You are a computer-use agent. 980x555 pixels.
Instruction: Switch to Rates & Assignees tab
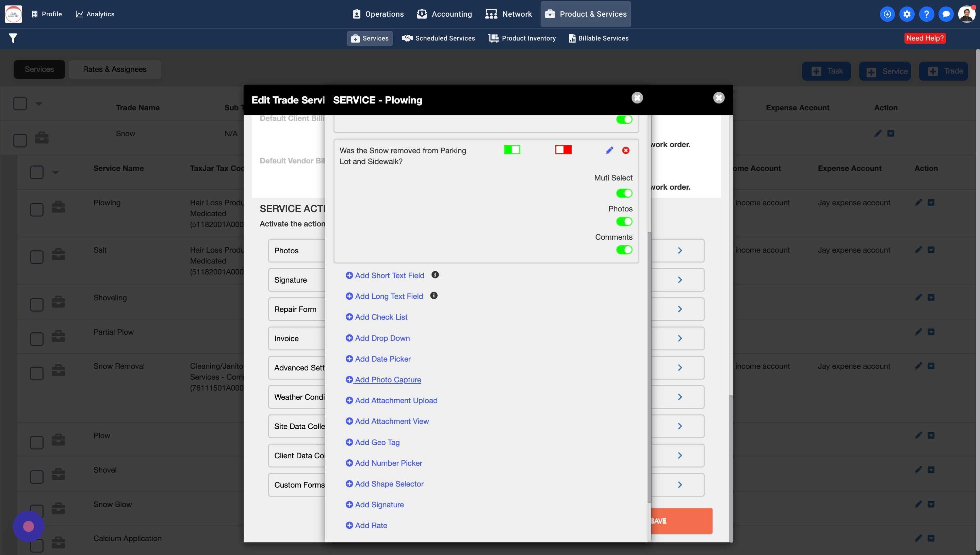click(x=115, y=69)
